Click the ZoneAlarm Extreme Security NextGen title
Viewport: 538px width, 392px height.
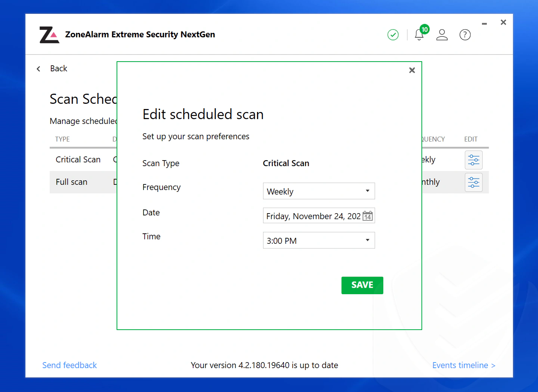coord(140,35)
